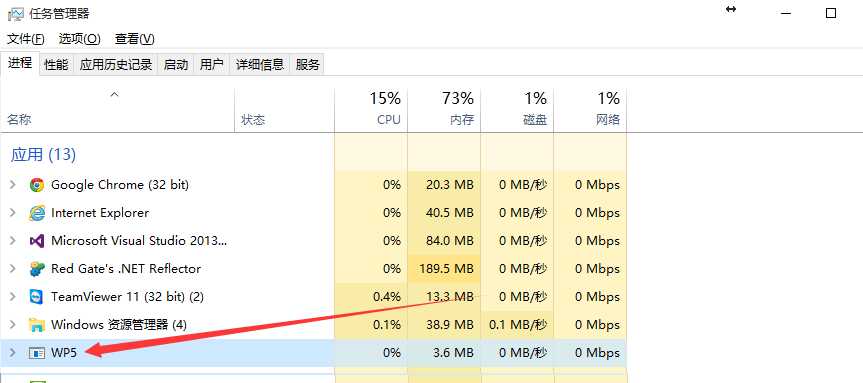The image size is (863, 383).
Task: Open the 选项(O) menu
Action: coord(80,39)
